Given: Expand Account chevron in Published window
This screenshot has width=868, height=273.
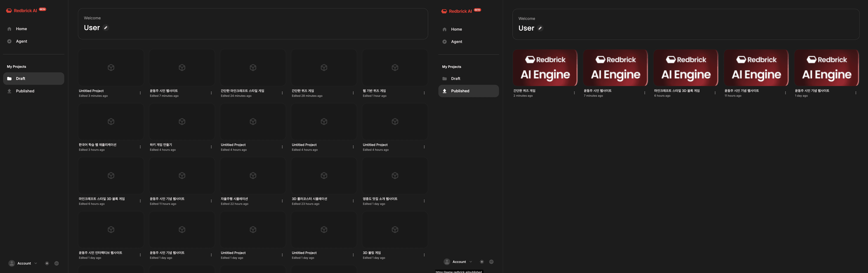Looking at the screenshot, I should 471,262.
